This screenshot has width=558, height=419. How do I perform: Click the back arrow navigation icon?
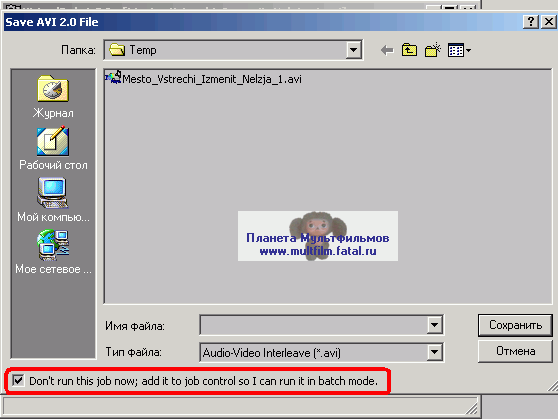pos(387,50)
